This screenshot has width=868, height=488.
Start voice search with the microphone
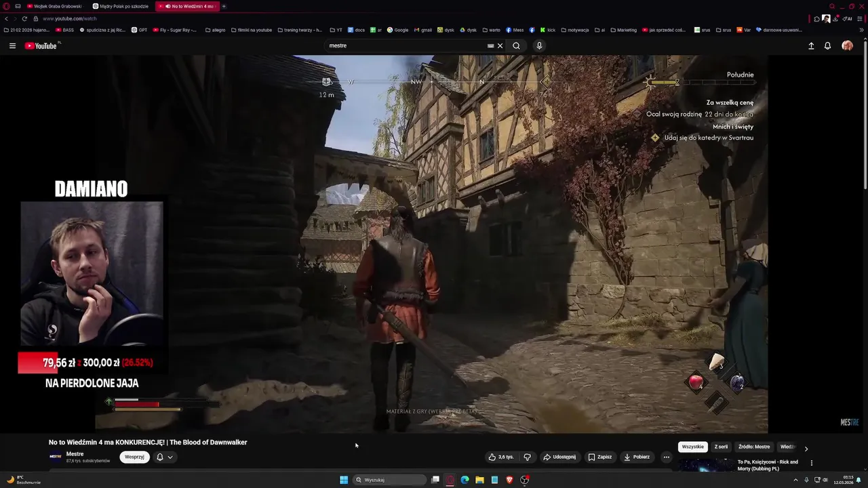pyautogui.click(x=539, y=45)
